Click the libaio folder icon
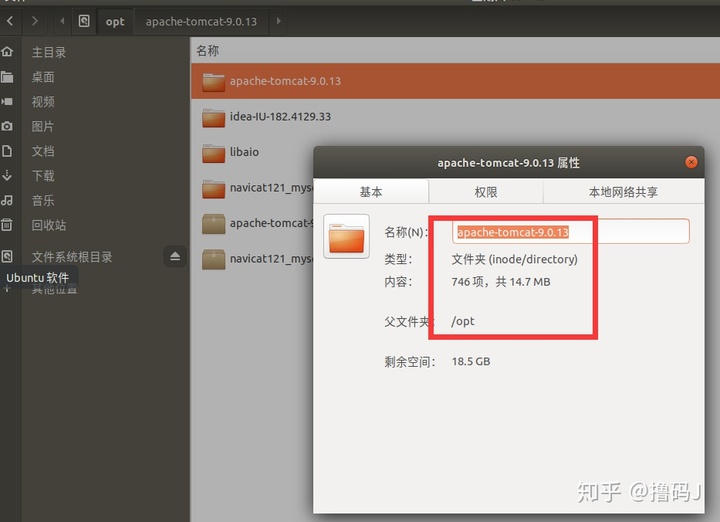This screenshot has height=522, width=720. pyautogui.click(x=214, y=153)
